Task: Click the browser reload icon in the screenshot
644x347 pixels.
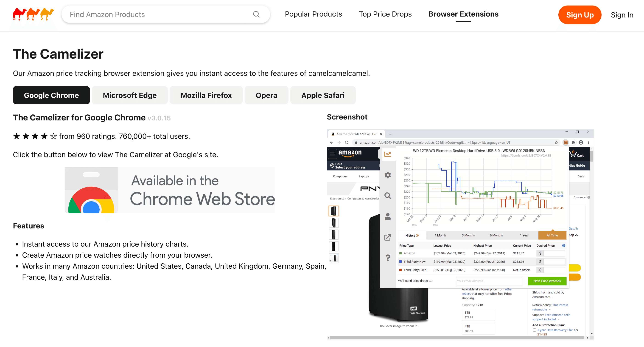Action: coord(347,142)
